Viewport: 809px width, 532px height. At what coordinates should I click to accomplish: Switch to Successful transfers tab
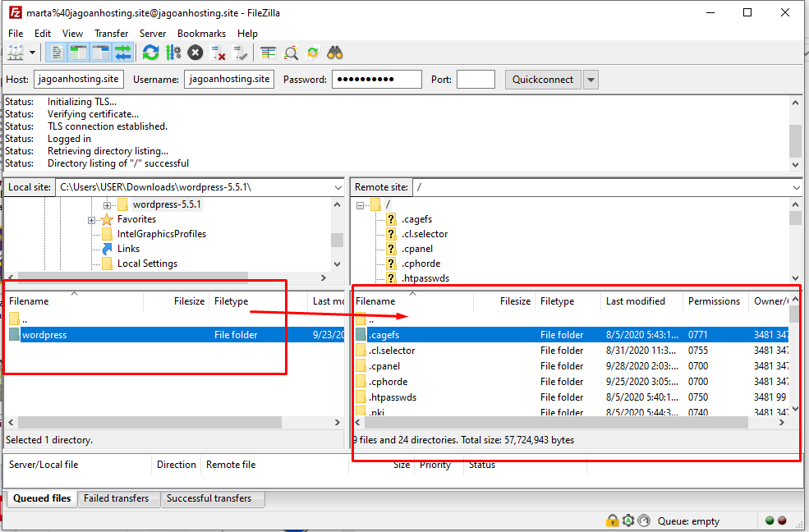pyautogui.click(x=209, y=498)
